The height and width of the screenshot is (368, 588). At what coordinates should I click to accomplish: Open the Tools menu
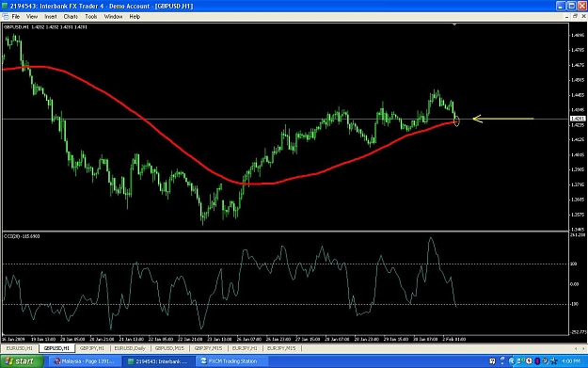coord(90,17)
